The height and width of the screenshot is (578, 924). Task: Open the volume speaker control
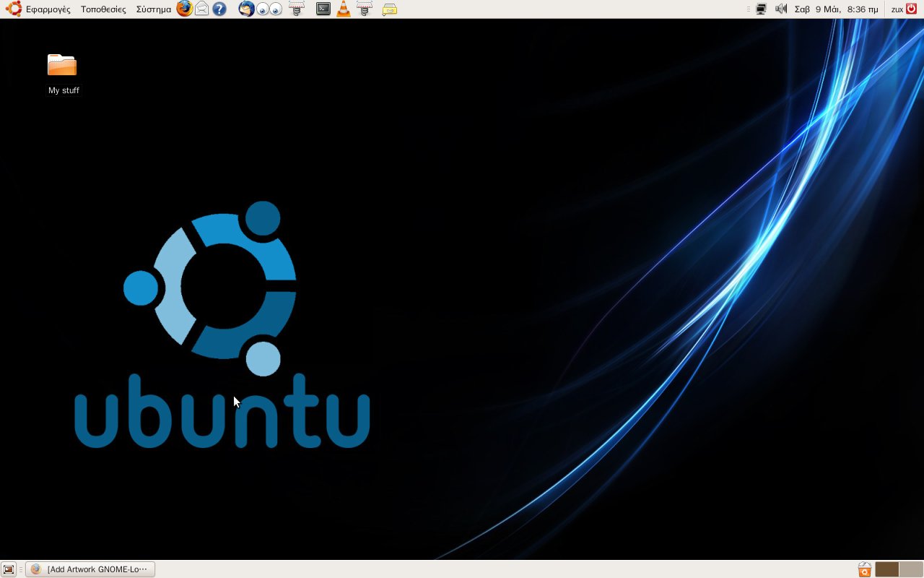(x=780, y=9)
